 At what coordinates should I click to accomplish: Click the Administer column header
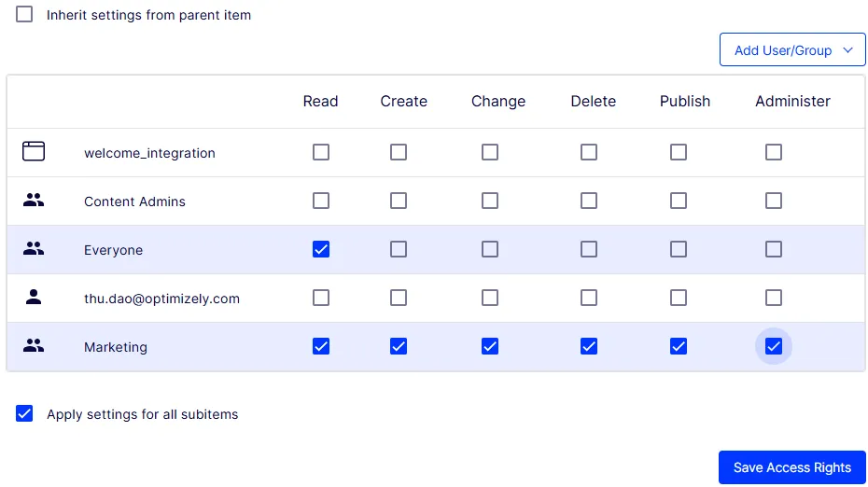pyautogui.click(x=792, y=102)
